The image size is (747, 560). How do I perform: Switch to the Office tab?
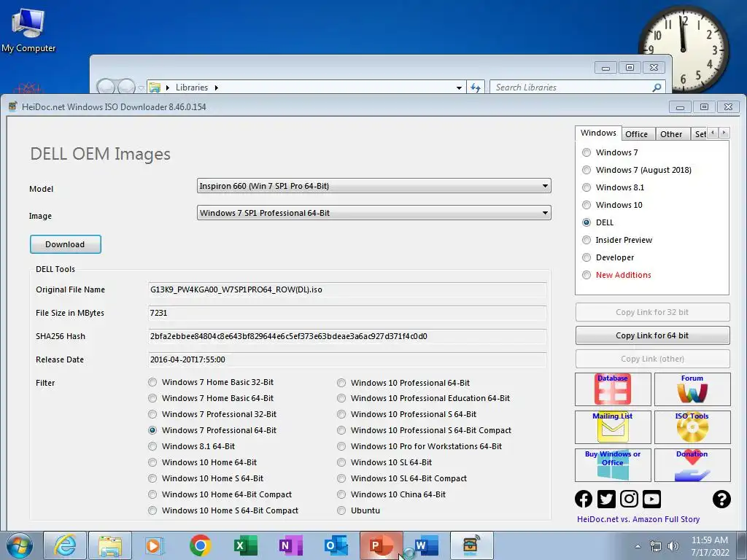coord(636,134)
